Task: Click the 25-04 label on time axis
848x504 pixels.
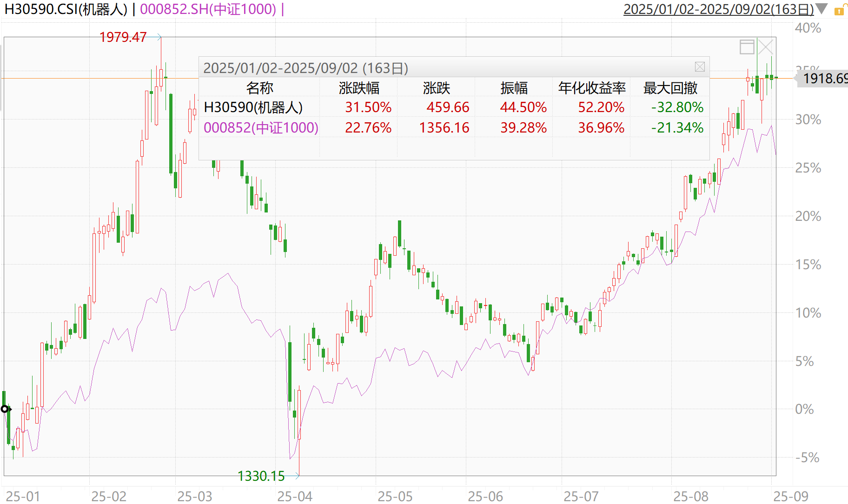Action: tap(295, 496)
